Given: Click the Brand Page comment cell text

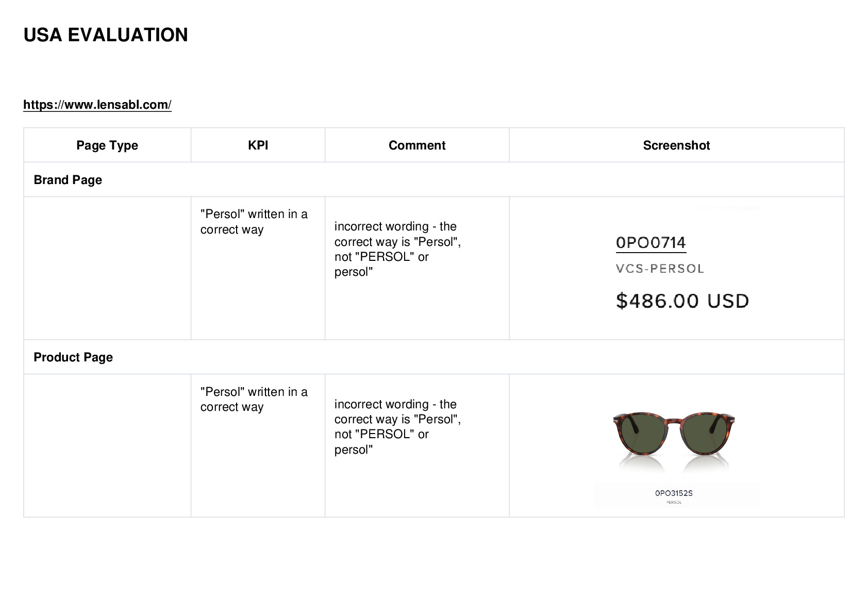Looking at the screenshot, I should (397, 249).
